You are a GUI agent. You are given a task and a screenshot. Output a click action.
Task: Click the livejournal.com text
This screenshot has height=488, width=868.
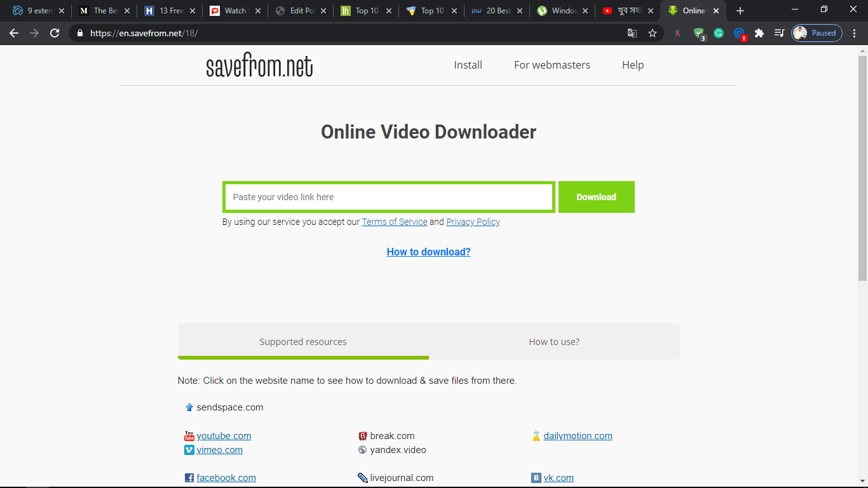coord(402,478)
